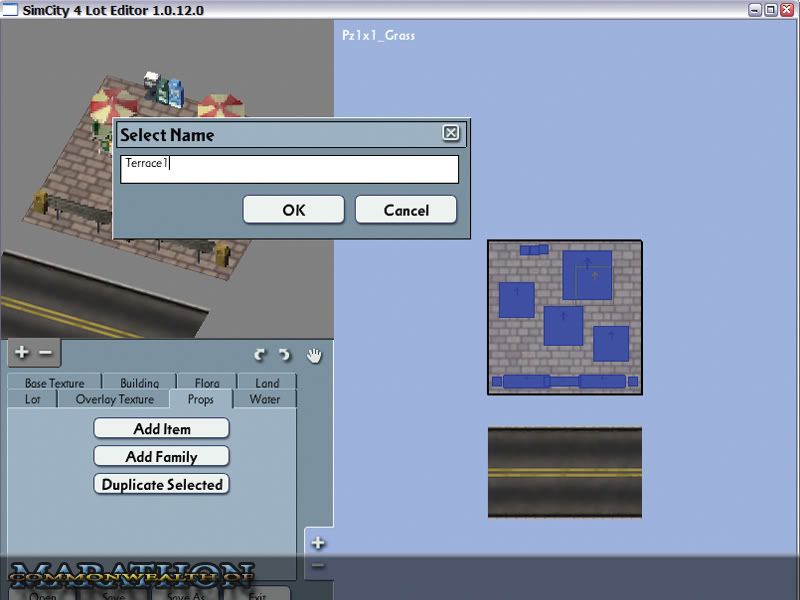Switch to the Base Texture tab
The height and width of the screenshot is (600, 800).
55,382
